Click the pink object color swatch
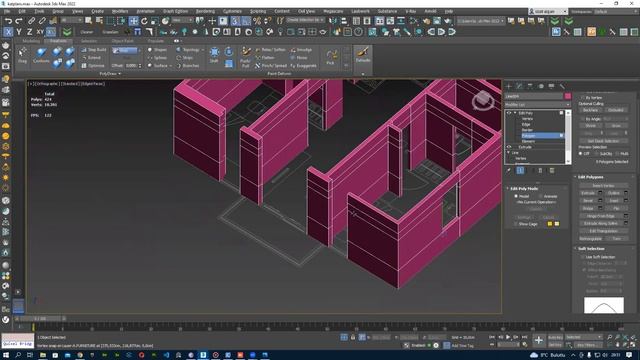 568,96
